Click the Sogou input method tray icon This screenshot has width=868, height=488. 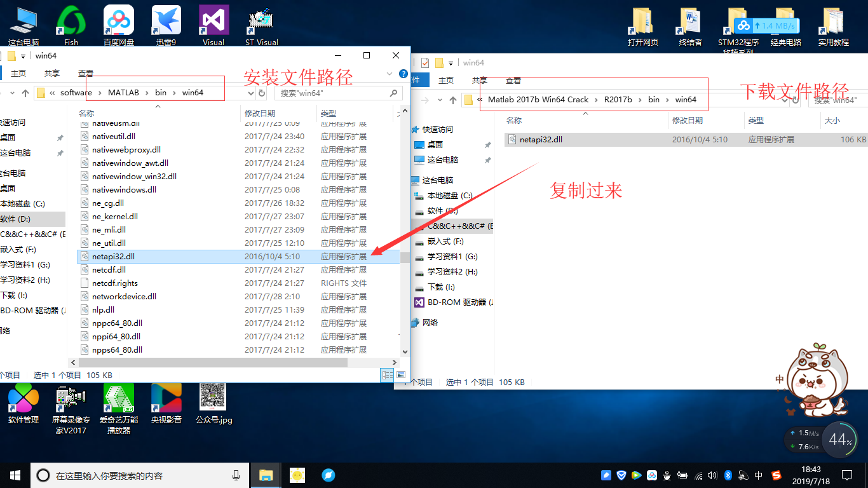pos(776,475)
